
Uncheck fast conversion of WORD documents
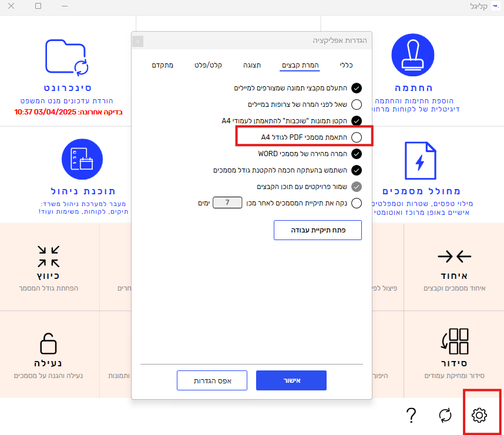tap(357, 154)
